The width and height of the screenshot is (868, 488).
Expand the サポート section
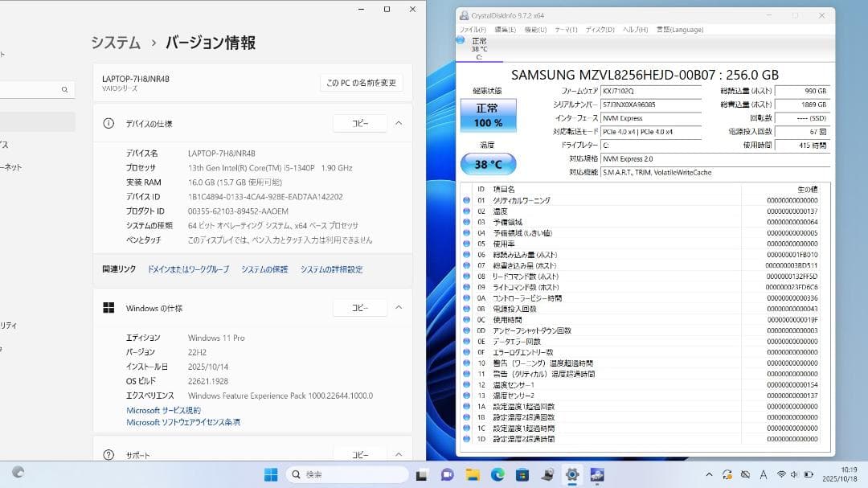click(x=399, y=453)
